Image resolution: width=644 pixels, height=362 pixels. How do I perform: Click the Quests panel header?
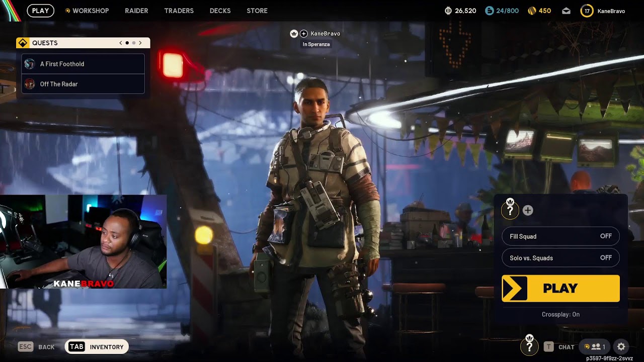(83, 43)
